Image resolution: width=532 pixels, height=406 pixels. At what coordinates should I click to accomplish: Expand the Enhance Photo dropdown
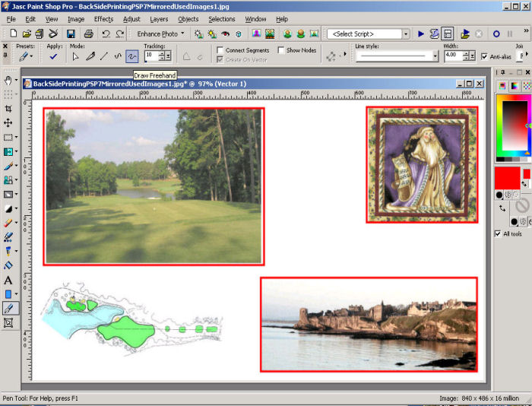point(160,34)
